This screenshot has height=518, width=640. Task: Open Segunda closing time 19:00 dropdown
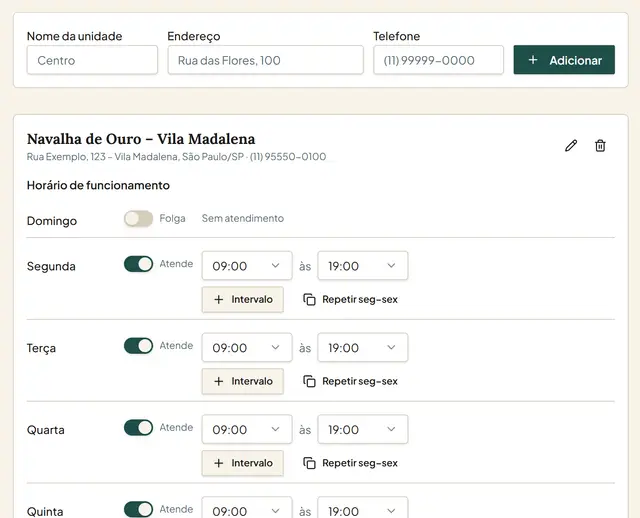[x=363, y=266]
